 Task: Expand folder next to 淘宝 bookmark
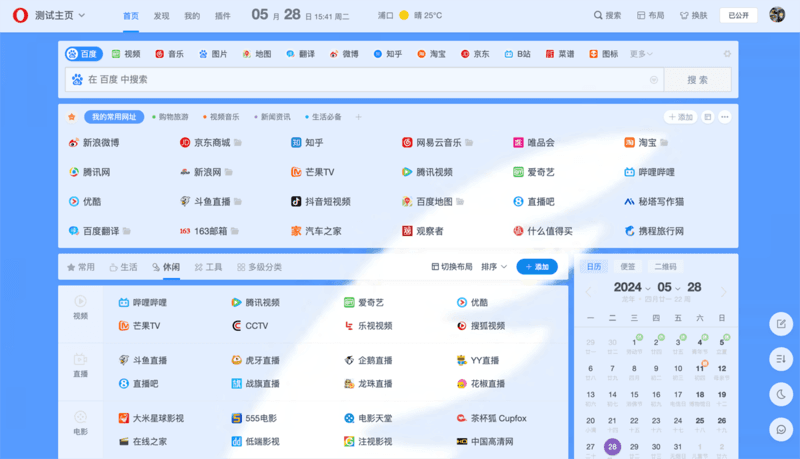(664, 142)
